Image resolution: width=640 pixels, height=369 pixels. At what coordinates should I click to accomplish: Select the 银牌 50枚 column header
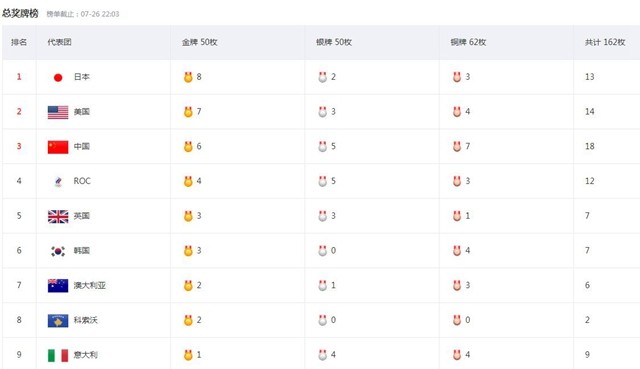point(334,42)
